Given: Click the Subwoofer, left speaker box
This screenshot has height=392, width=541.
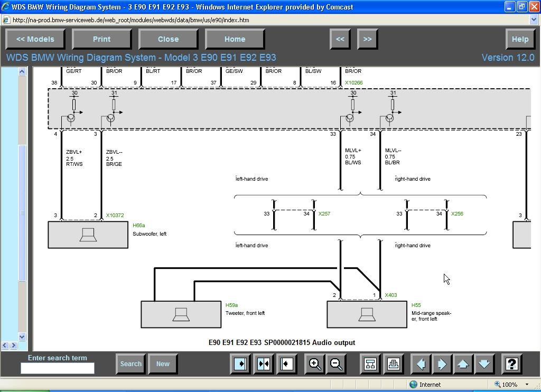Looking at the screenshot, I should click(x=88, y=235).
